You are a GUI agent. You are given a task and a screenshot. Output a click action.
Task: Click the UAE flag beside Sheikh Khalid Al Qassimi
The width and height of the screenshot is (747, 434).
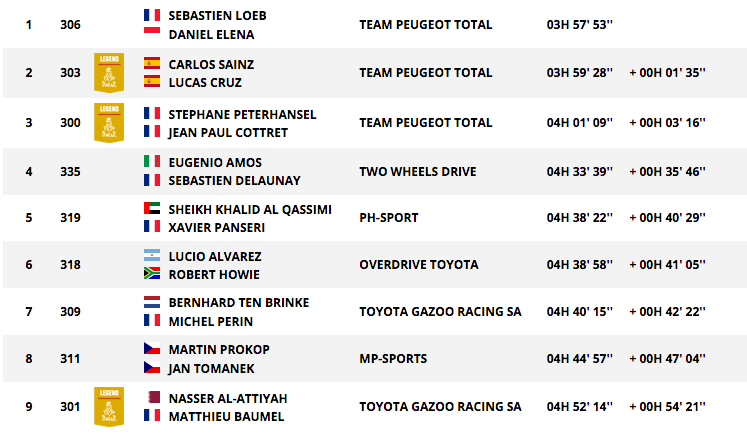click(x=152, y=209)
